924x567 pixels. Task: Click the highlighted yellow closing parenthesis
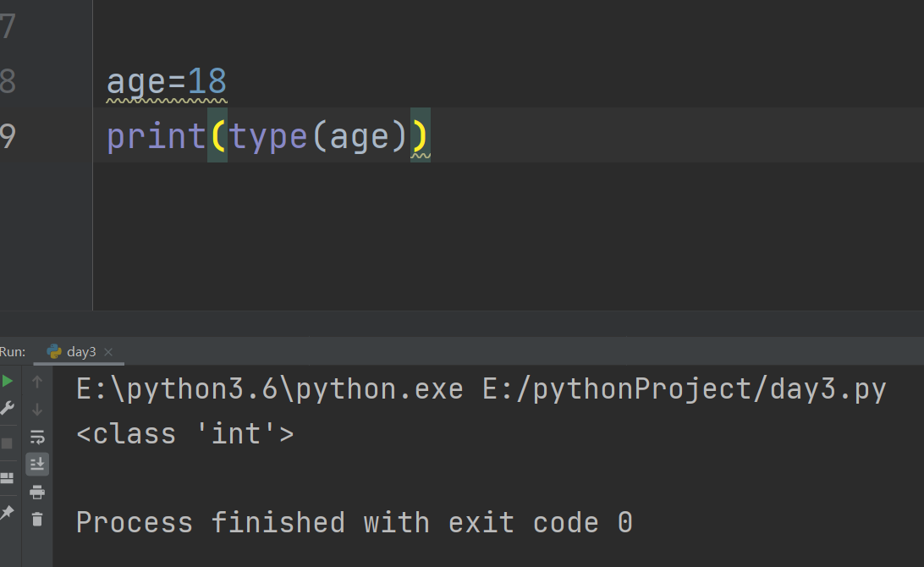[x=421, y=135]
